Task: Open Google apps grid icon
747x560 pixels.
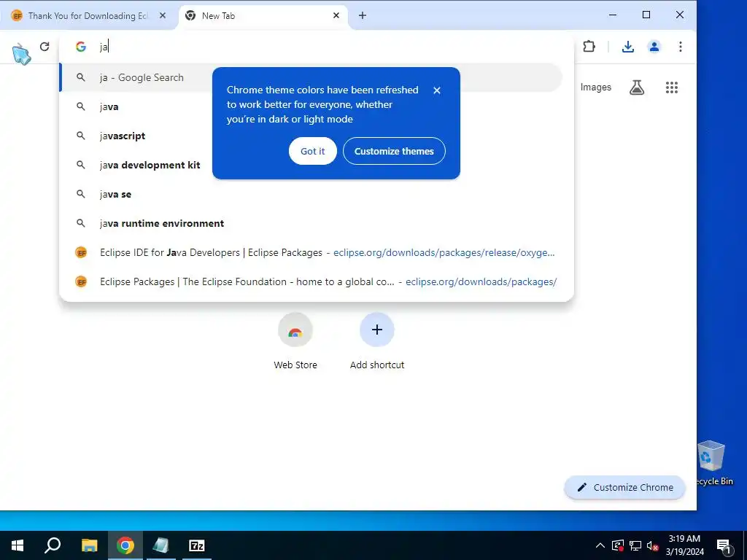Action: [x=672, y=87]
